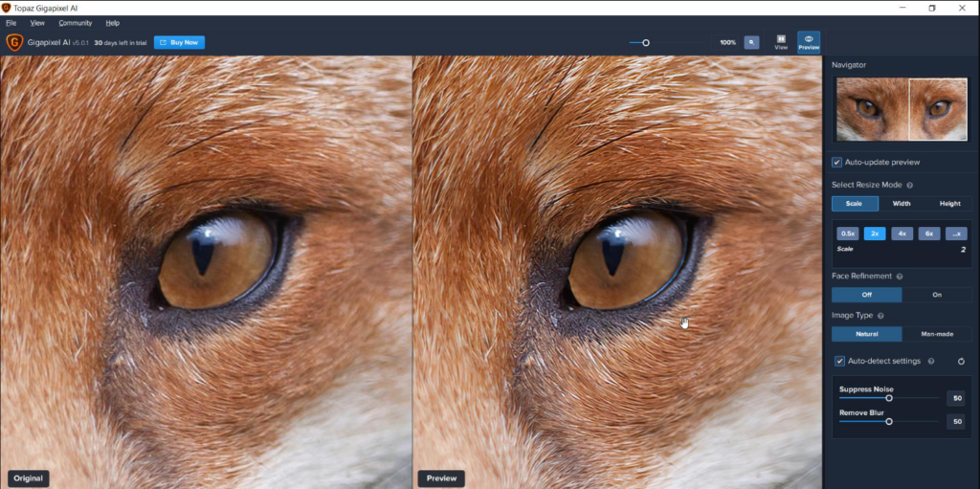This screenshot has width=980, height=489.
Task: Click the Gigapixel AI logo icon
Action: (13, 42)
